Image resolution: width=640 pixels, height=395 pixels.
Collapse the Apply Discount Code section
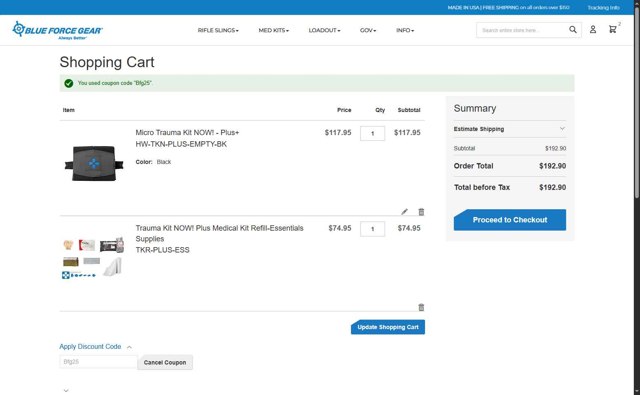click(96, 346)
